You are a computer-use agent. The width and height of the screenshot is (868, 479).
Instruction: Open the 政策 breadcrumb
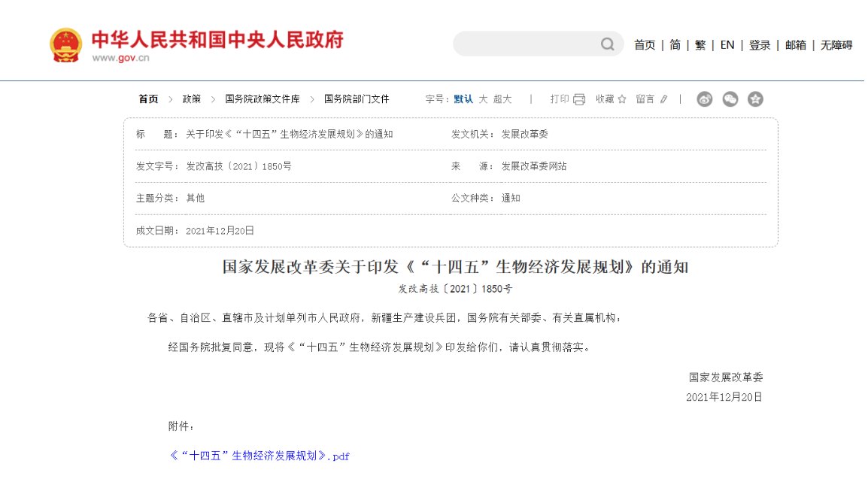(x=192, y=99)
